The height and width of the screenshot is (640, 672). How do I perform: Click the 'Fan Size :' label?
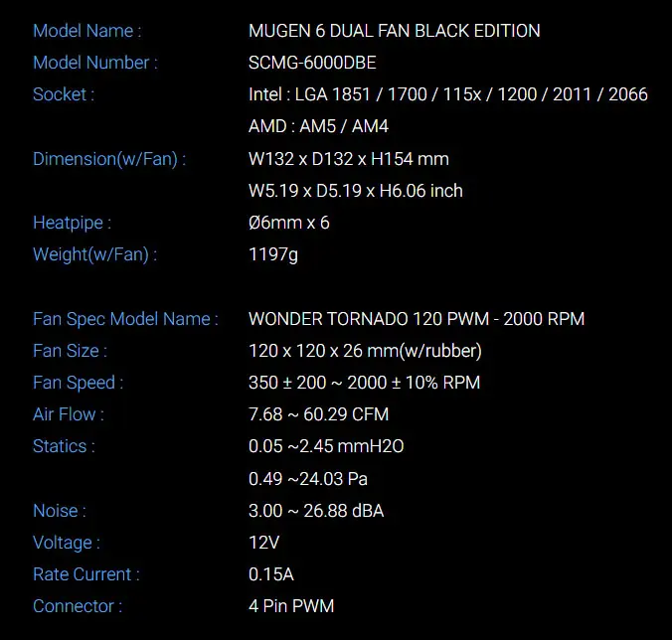pos(71,351)
